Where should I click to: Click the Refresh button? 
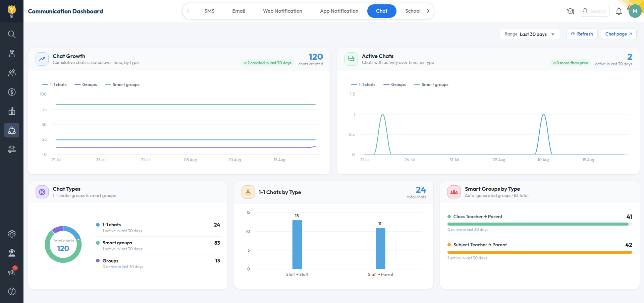582,34
